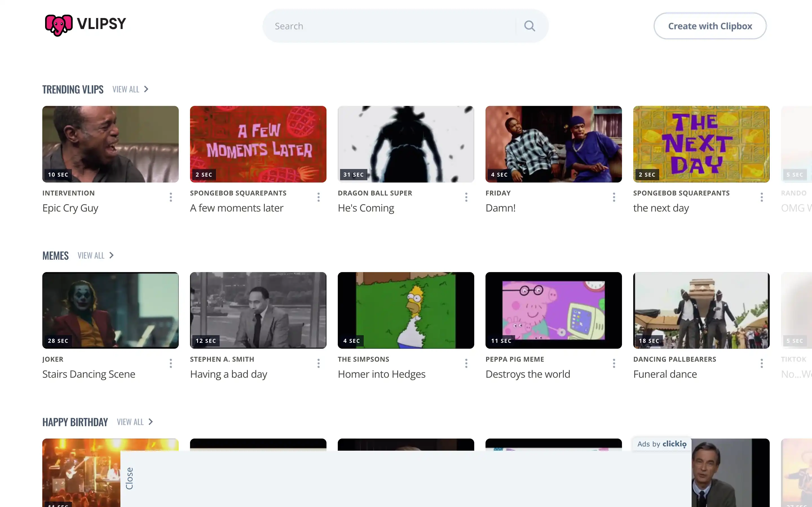
Task: Open options menu for the next day clip
Action: click(761, 197)
